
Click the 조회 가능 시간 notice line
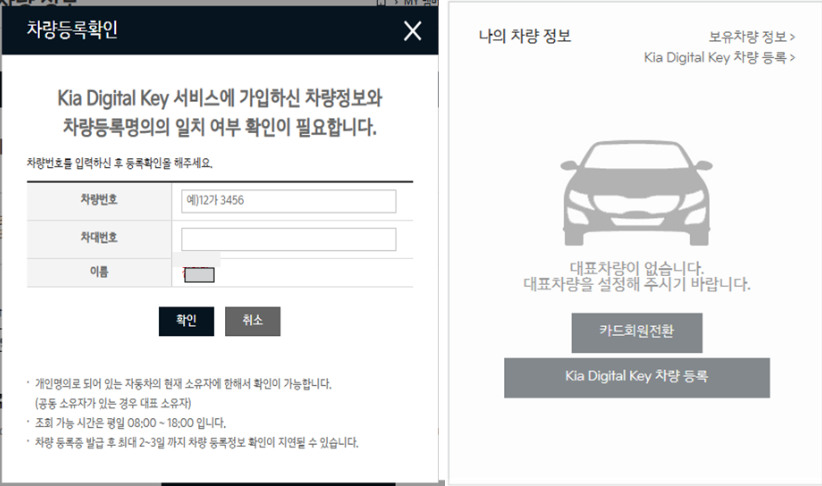(131, 423)
